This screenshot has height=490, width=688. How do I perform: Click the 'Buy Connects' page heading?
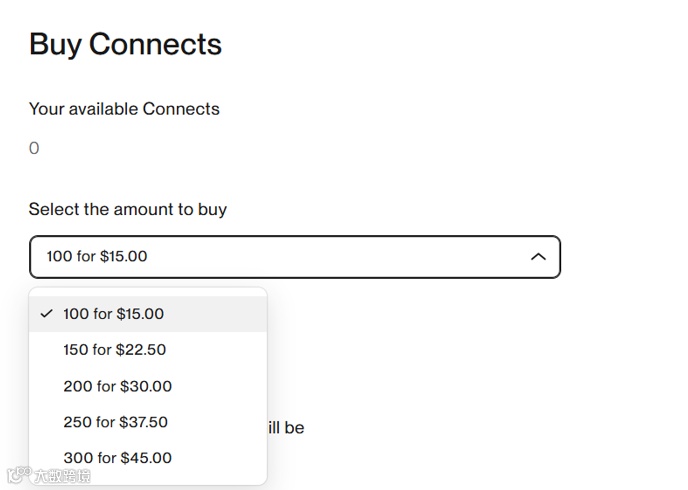tap(125, 44)
